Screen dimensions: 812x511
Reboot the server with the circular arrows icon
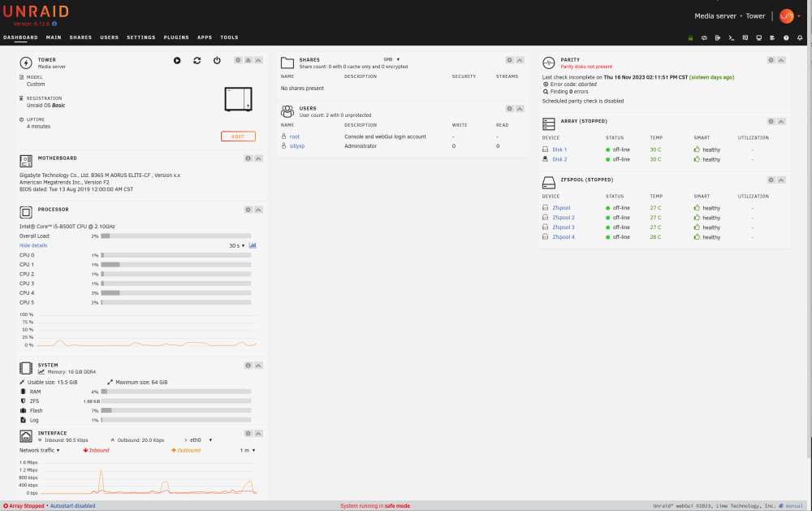click(197, 61)
